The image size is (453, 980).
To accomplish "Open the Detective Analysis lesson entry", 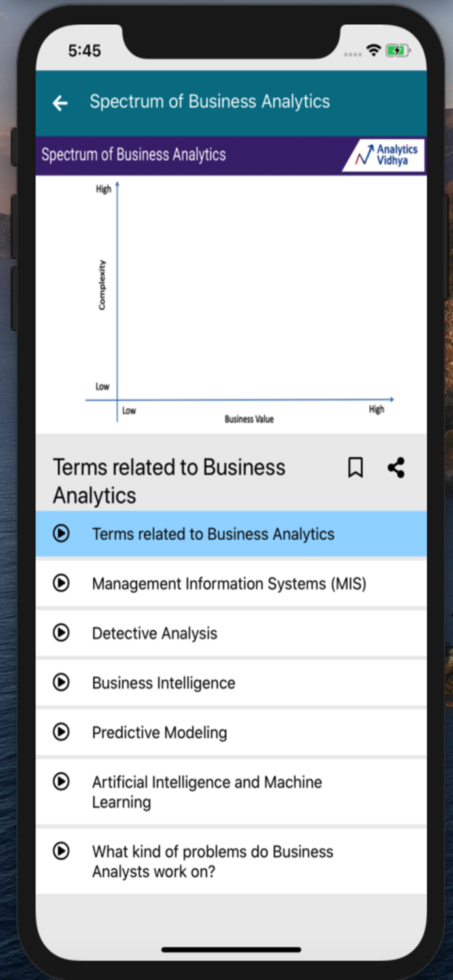I will click(x=153, y=632).
